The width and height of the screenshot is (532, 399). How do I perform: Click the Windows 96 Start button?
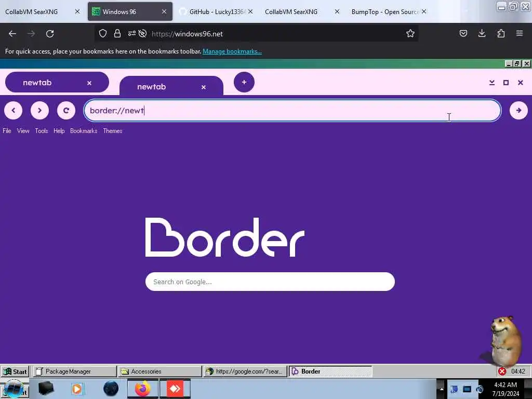15,371
